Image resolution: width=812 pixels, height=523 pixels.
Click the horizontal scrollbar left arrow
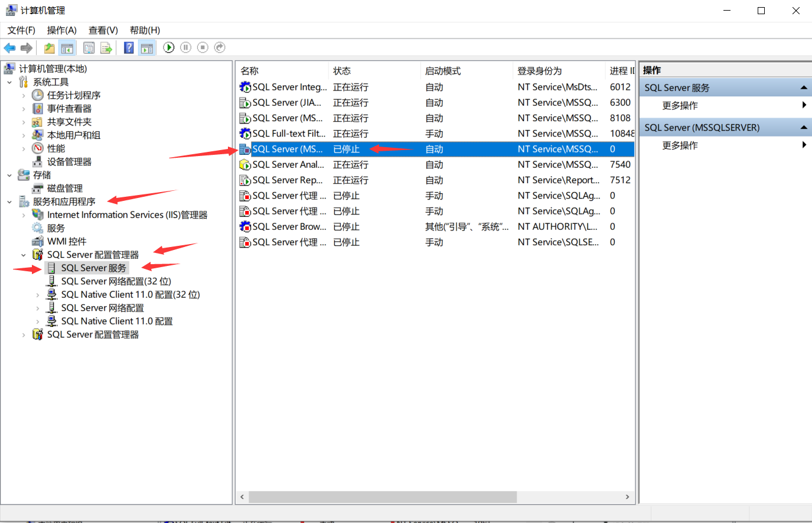pyautogui.click(x=242, y=497)
